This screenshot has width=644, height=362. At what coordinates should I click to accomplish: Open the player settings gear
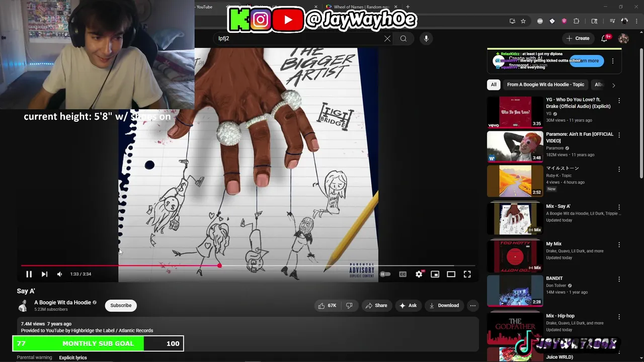(419, 274)
